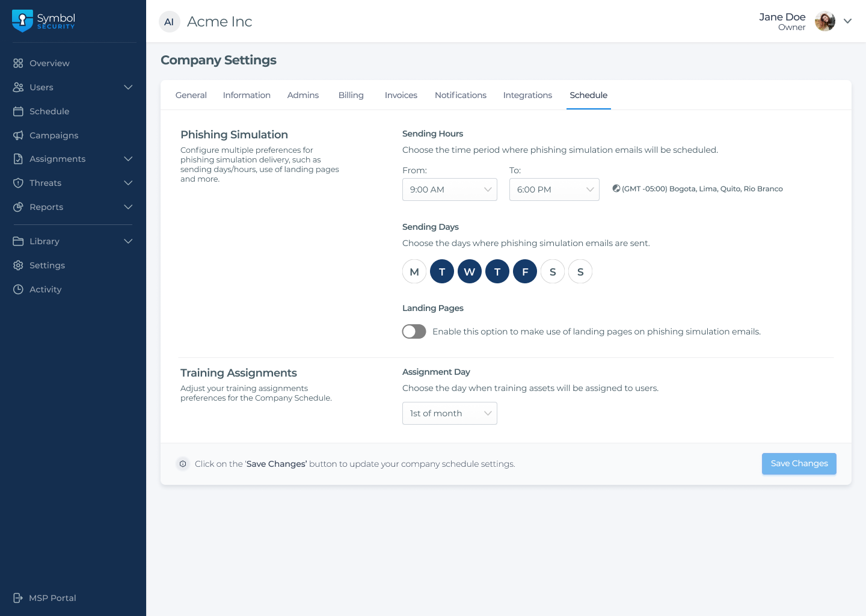Image resolution: width=866 pixels, height=616 pixels.
Task: Click the Threats shield icon
Action: click(18, 183)
